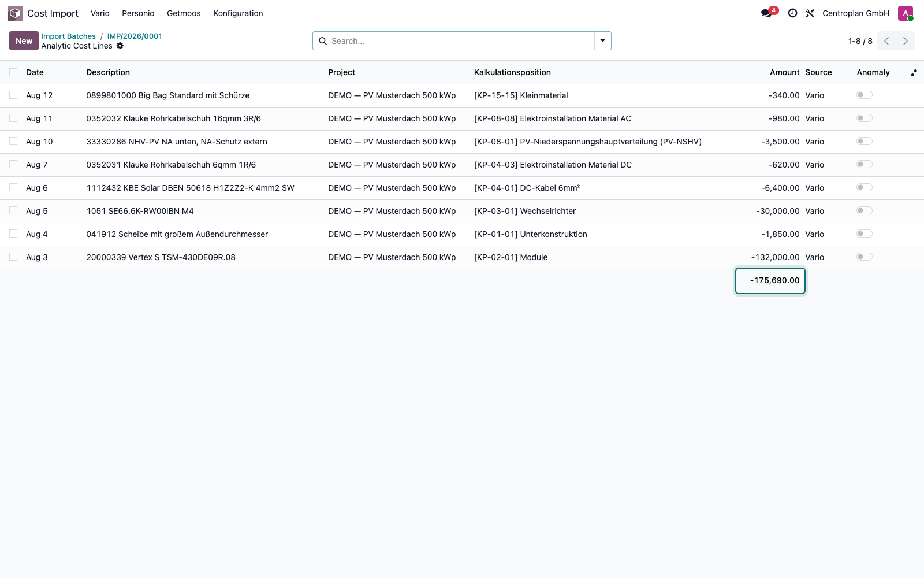The height and width of the screenshot is (578, 924).
Task: Click the search magnifier icon
Action: (x=323, y=41)
